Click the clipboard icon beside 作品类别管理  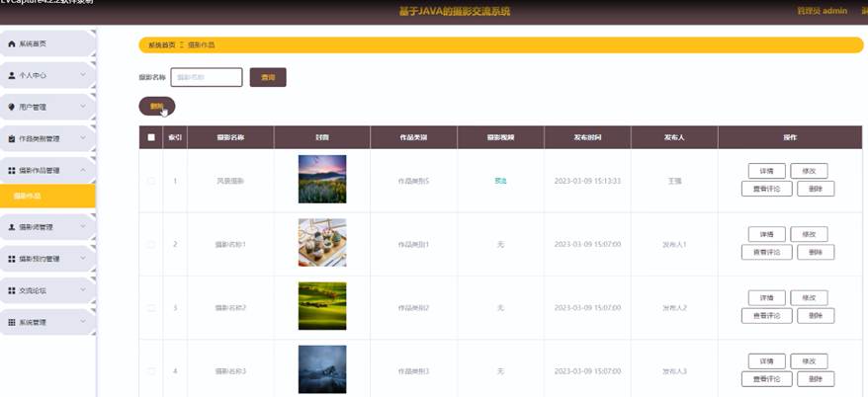[x=12, y=138]
